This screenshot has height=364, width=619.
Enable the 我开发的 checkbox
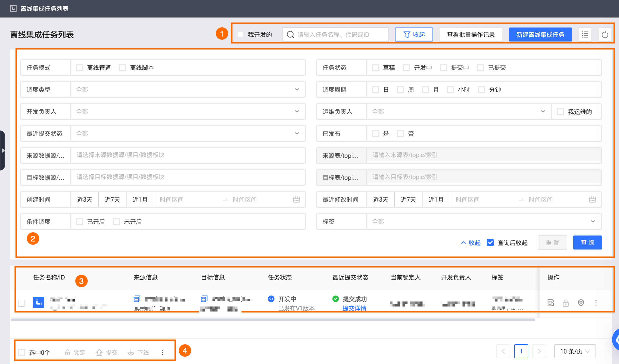[x=240, y=34]
